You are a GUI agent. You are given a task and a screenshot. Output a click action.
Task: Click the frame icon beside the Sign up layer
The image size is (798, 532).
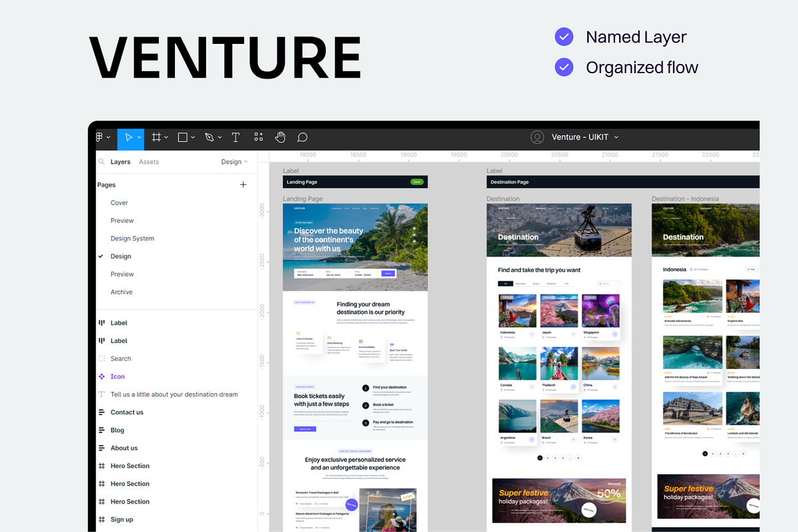pyautogui.click(x=102, y=519)
